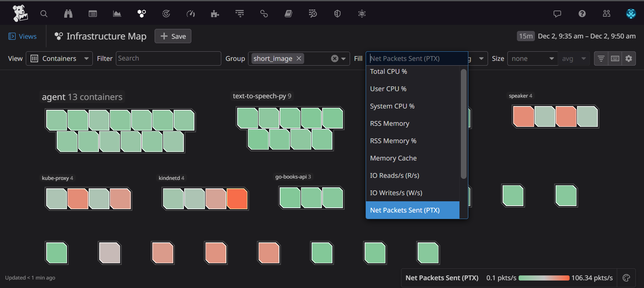Image resolution: width=644 pixels, height=288 pixels.
Task: Open the Views panel
Action: point(22,36)
